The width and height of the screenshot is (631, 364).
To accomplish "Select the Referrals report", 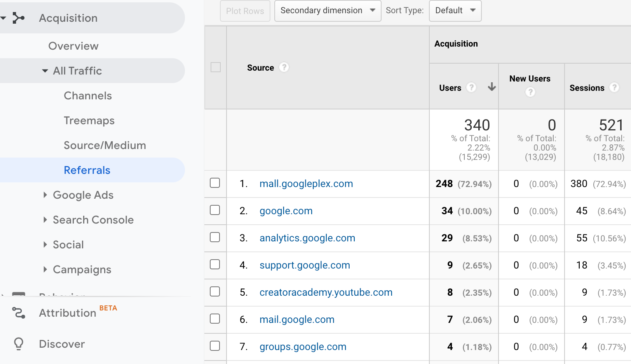I will click(x=87, y=170).
